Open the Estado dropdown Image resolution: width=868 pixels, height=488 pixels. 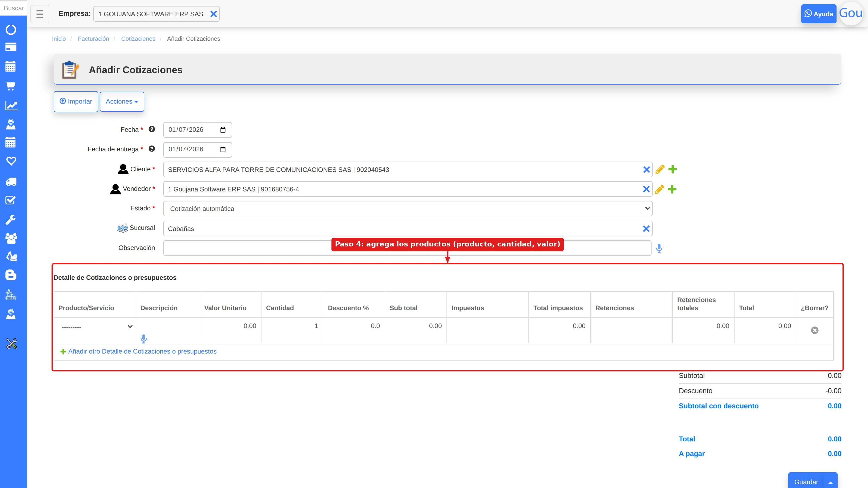[408, 208]
